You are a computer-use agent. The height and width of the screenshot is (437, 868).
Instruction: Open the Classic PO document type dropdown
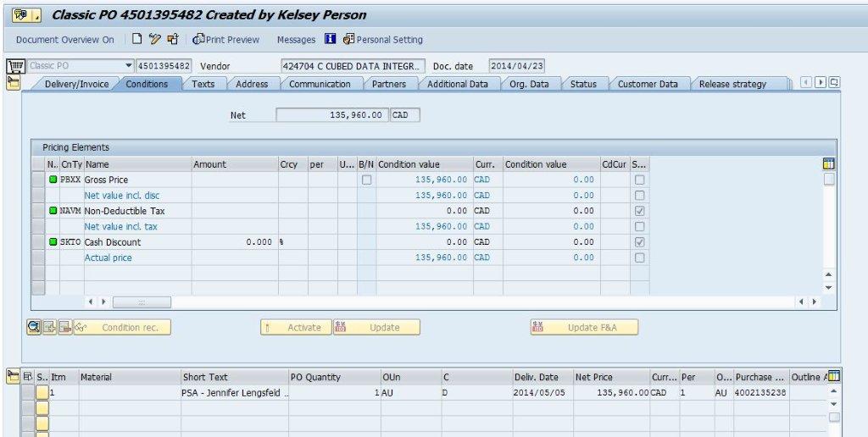[x=129, y=66]
